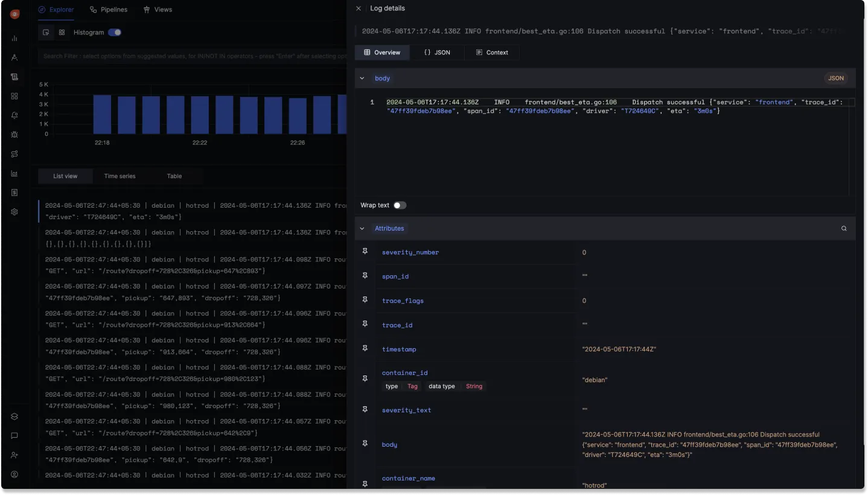Image resolution: width=868 pixels, height=495 pixels.
Task: Pin the span_id attribute
Action: pos(365,275)
